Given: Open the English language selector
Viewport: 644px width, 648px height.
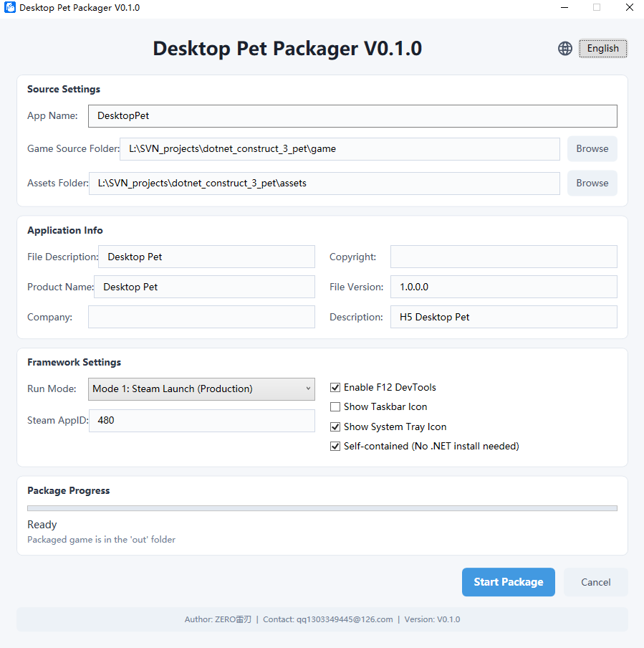Looking at the screenshot, I should [602, 49].
